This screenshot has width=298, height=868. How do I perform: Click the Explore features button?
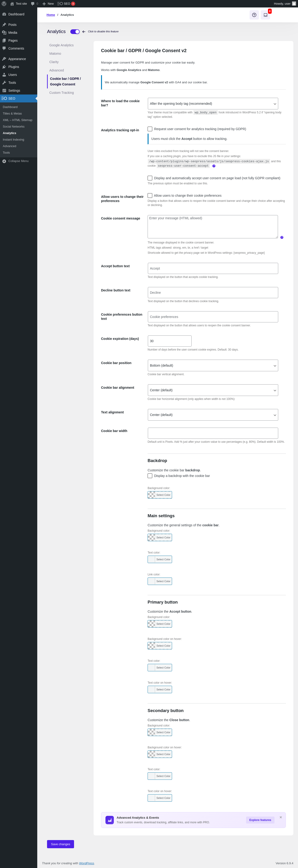pos(260,820)
